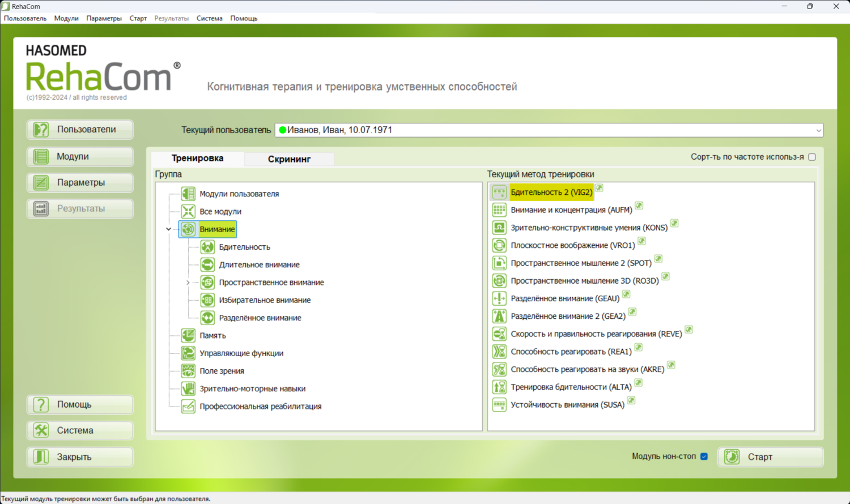Switch to the Скрининг tab
Viewport: 850px width, 504px height.
[289, 159]
